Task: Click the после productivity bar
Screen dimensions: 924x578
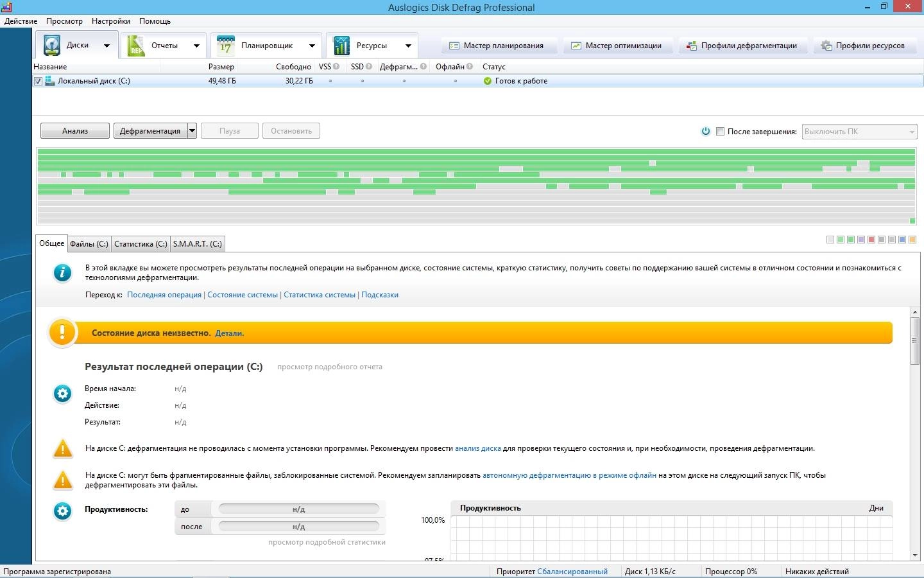Action: click(x=299, y=527)
